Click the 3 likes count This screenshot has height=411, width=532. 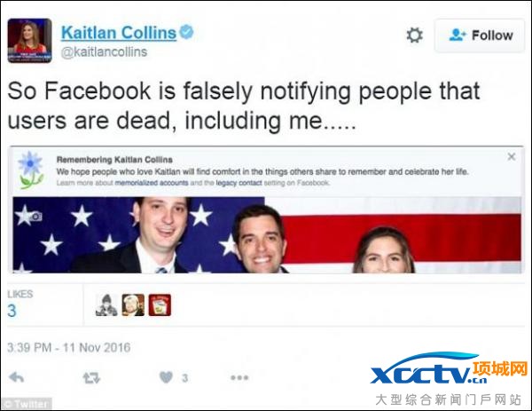[x=12, y=311]
